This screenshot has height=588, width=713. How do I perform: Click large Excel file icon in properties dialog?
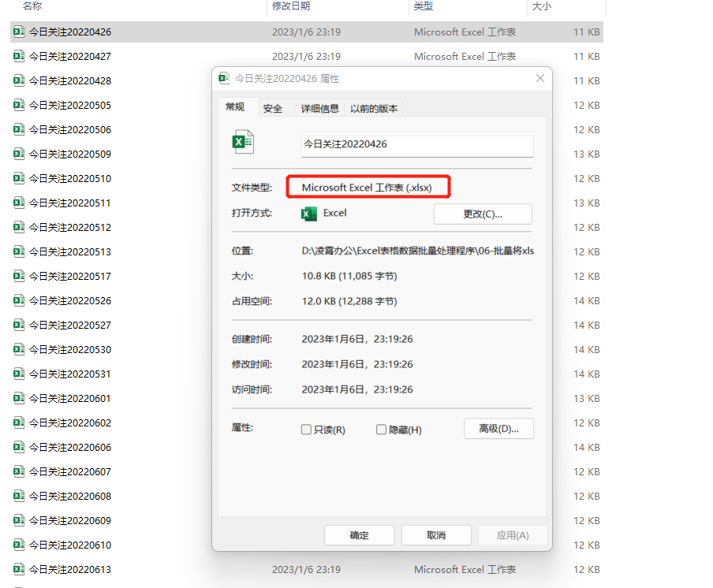point(242,142)
